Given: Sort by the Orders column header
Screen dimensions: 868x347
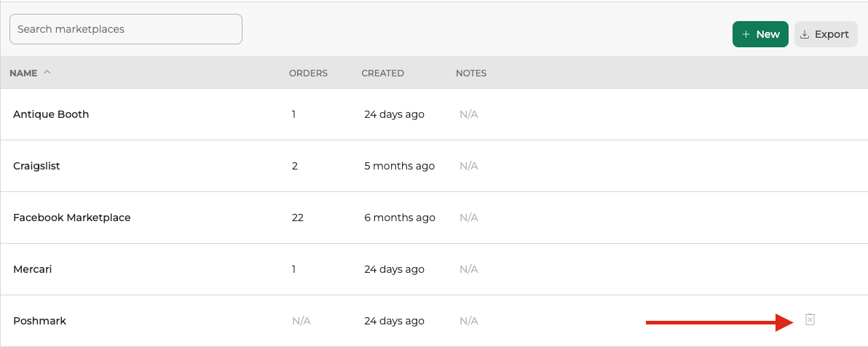Looking at the screenshot, I should 308,73.
